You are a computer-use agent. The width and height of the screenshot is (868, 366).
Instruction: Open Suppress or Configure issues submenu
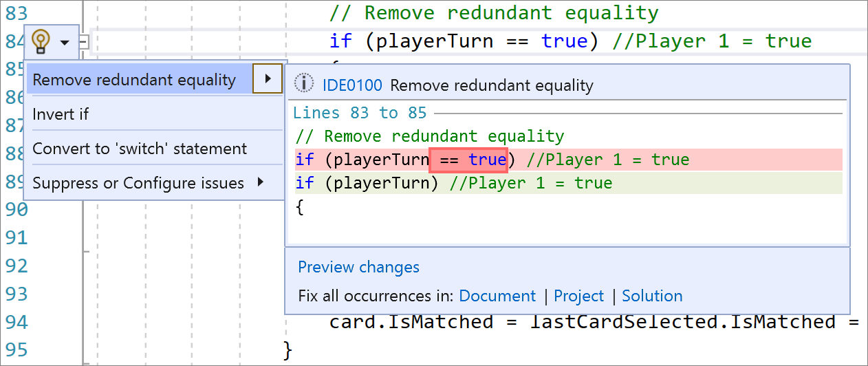(x=148, y=183)
